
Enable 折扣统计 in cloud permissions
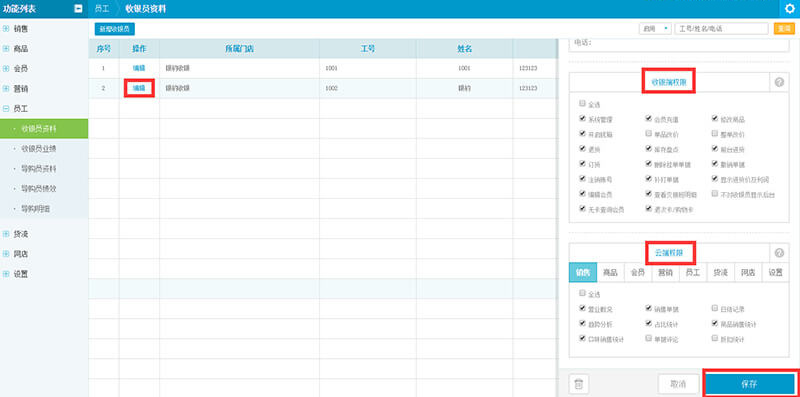pyautogui.click(x=715, y=338)
